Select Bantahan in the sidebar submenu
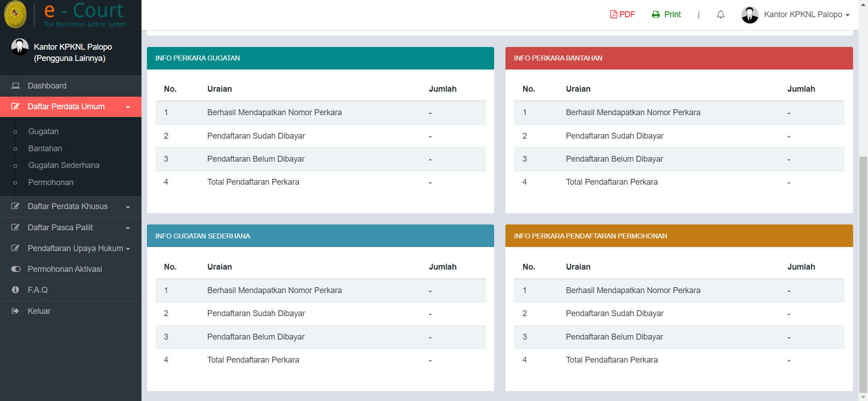Viewport: 868px width, 401px height. [x=45, y=149]
